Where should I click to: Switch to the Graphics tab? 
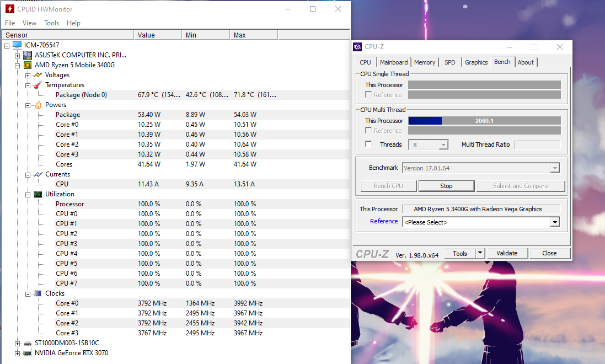tap(476, 62)
